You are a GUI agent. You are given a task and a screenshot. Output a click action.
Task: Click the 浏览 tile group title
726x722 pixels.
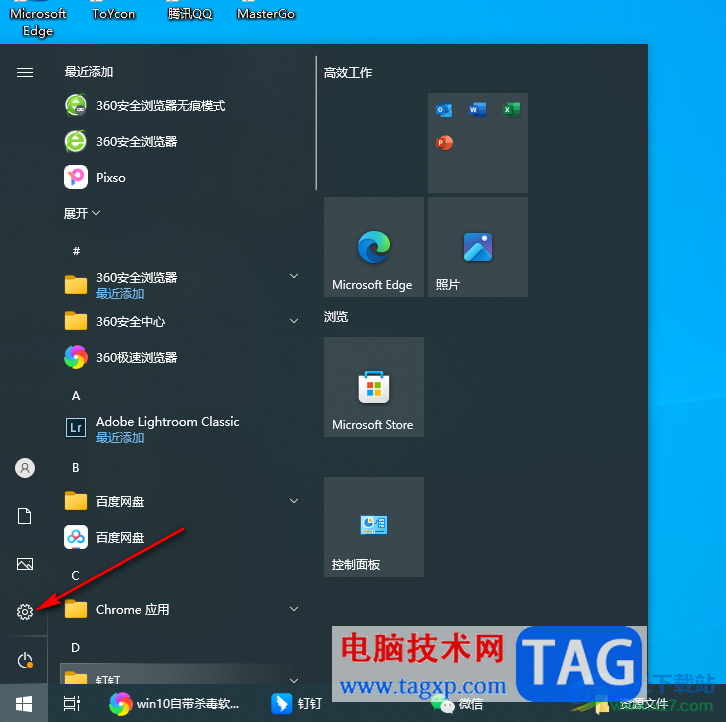336,317
